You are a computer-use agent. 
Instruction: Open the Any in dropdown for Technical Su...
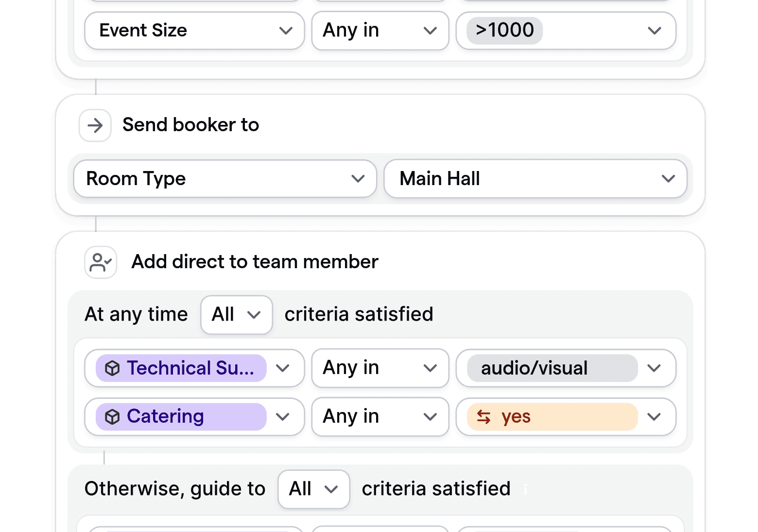(430, 368)
